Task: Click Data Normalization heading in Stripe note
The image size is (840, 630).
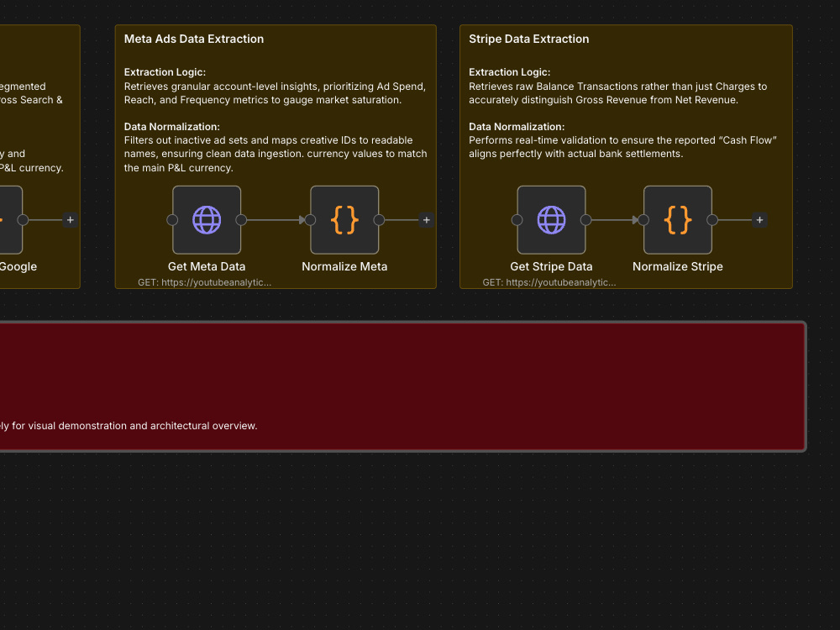Action: [x=517, y=127]
